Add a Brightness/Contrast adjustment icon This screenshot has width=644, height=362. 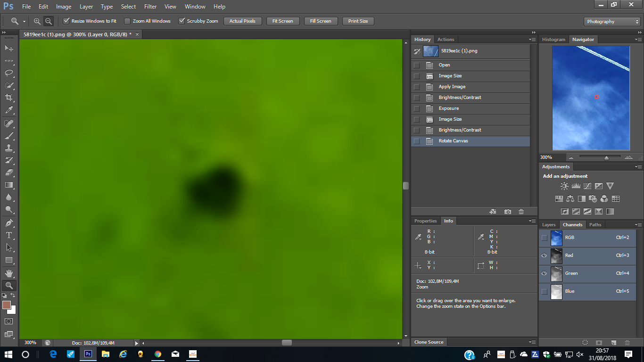[x=564, y=186]
